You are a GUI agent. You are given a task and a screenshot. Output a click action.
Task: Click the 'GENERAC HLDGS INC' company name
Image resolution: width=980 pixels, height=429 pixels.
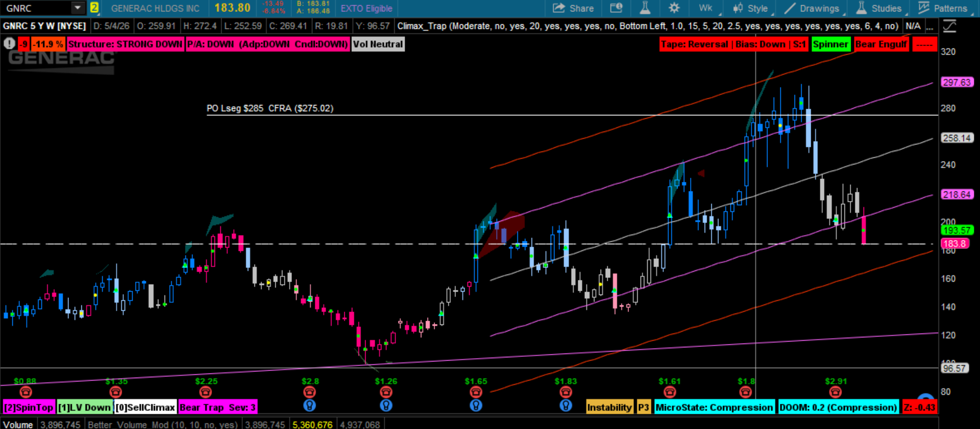155,8
